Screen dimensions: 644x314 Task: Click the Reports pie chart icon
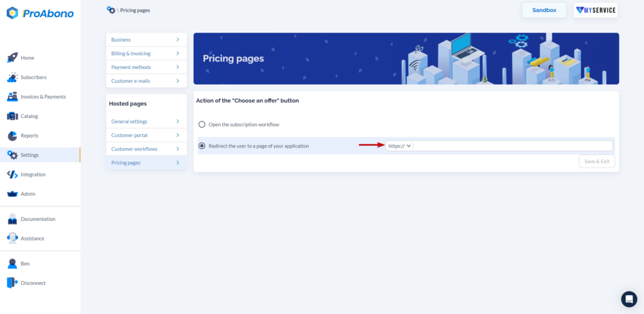click(x=13, y=136)
